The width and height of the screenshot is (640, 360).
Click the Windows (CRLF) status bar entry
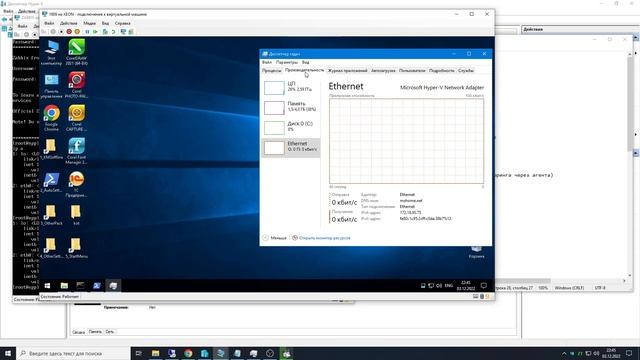pyautogui.click(x=569, y=288)
